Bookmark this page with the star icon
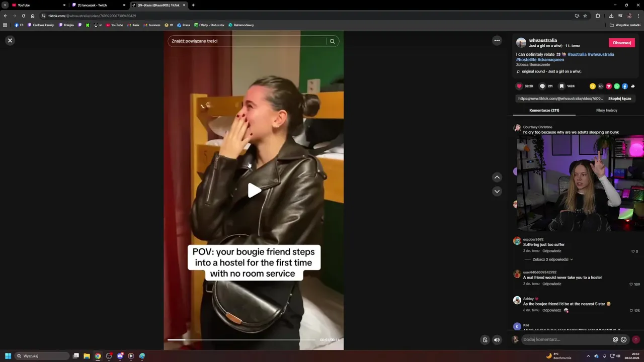This screenshot has width=644, height=362. click(x=585, y=16)
